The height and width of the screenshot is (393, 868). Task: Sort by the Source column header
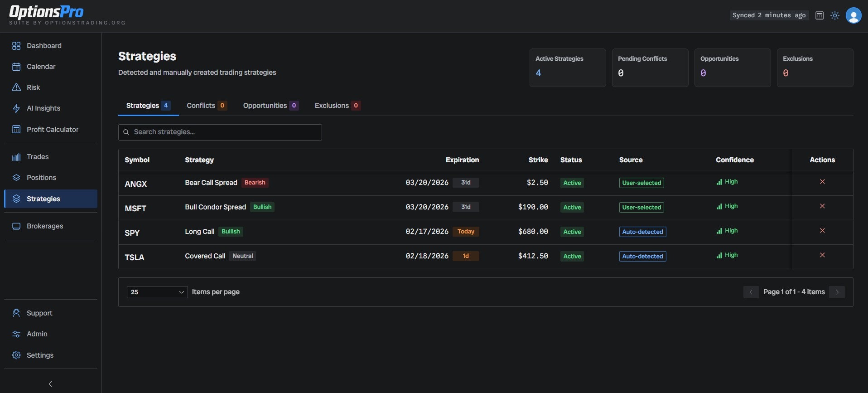pos(631,160)
